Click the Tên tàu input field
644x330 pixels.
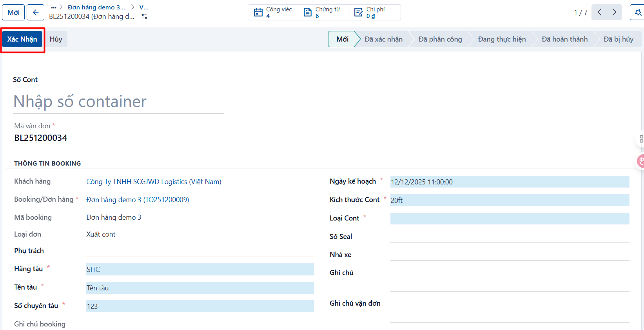point(200,288)
